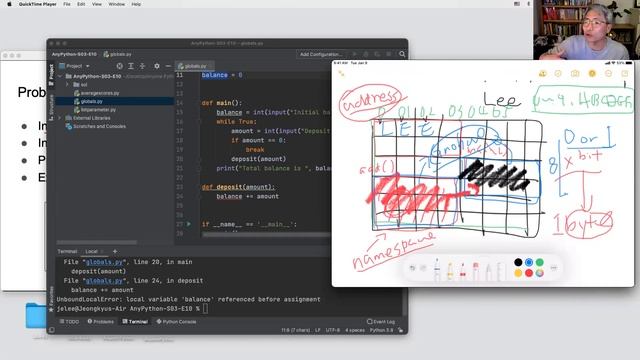This screenshot has width=640, height=360.
Task: Open the Apple menu
Action: 9,4
